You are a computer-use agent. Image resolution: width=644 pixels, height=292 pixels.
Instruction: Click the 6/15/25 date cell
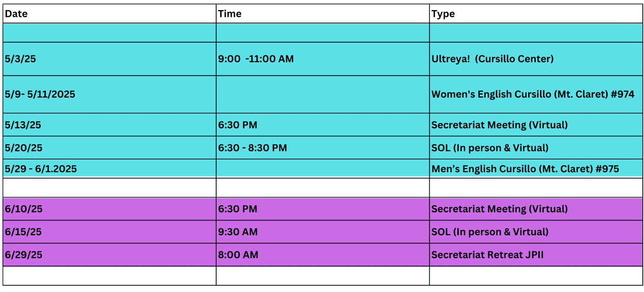pos(109,232)
